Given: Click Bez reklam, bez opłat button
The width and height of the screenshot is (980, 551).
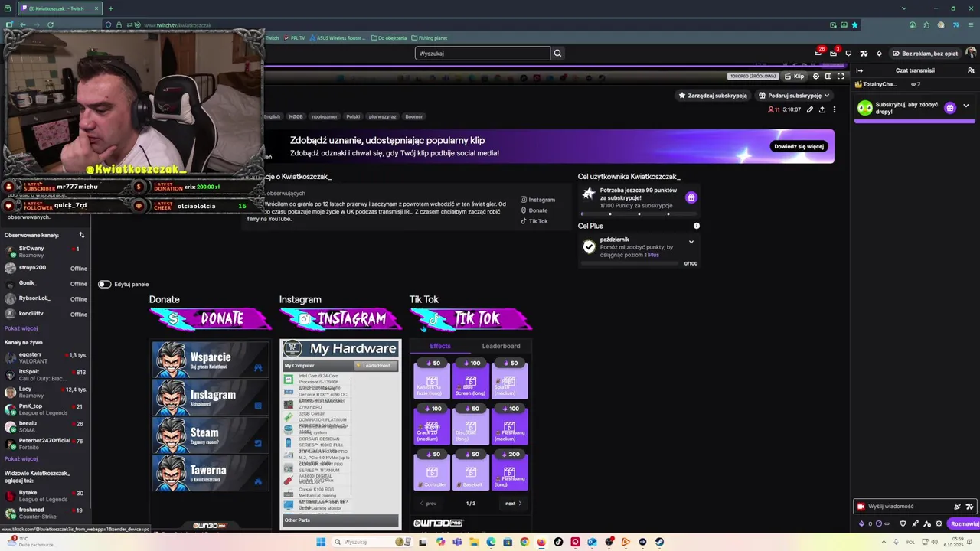Looking at the screenshot, I should click(x=924, y=54).
